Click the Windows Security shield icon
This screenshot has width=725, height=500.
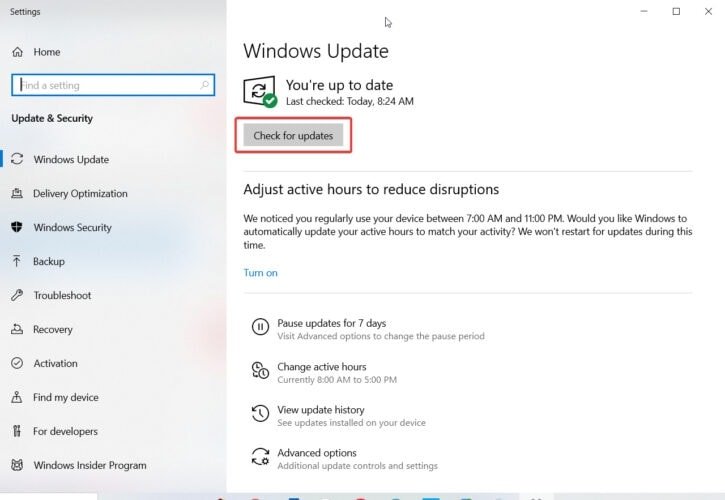pos(17,227)
